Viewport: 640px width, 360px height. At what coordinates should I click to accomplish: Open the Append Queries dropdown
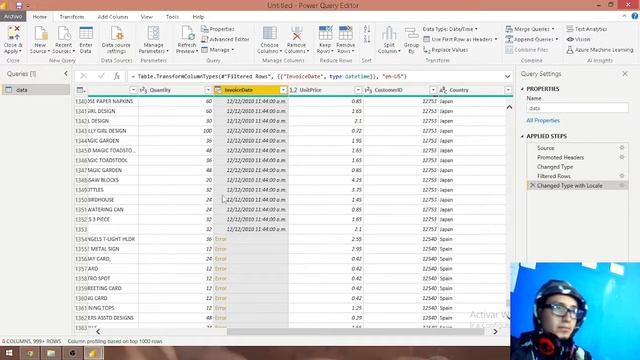(531, 39)
